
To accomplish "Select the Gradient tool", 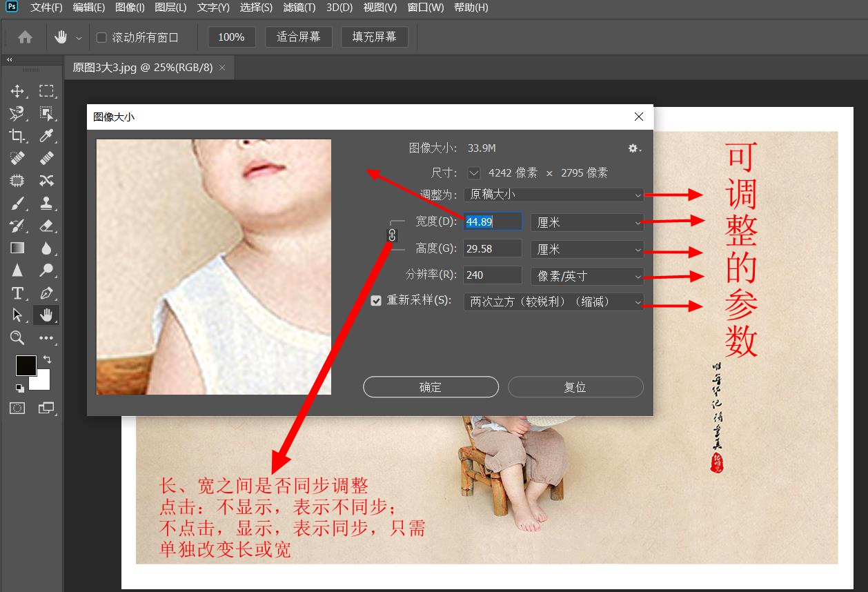I will 17,248.
